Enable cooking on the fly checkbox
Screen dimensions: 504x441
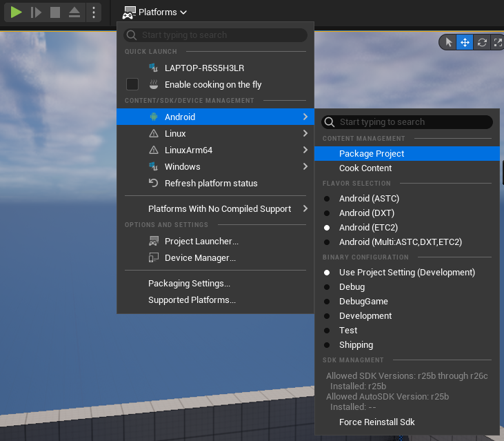tap(132, 84)
